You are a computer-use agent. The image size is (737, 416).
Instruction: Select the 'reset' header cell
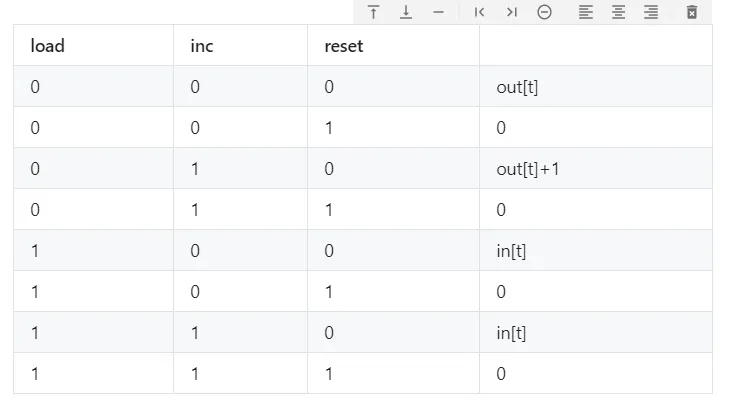pyautogui.click(x=393, y=46)
